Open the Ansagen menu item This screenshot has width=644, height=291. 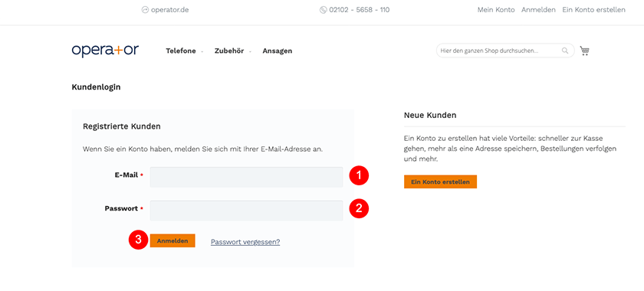[278, 51]
